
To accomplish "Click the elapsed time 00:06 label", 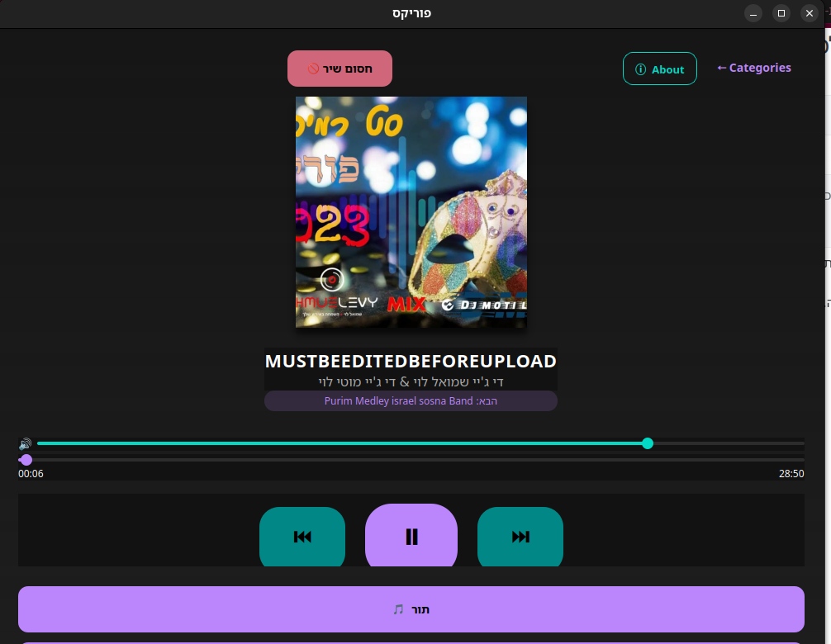I will 31,474.
